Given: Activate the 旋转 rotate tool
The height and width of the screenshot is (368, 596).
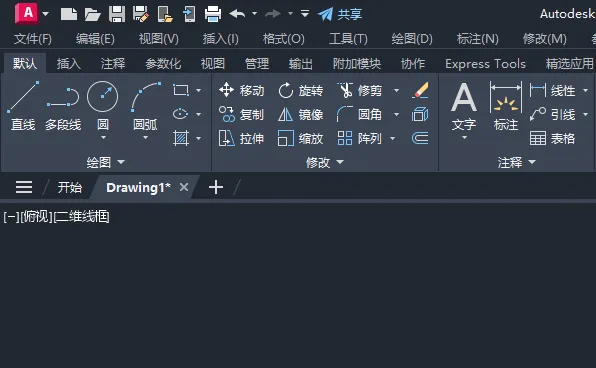Looking at the screenshot, I should click(x=301, y=90).
